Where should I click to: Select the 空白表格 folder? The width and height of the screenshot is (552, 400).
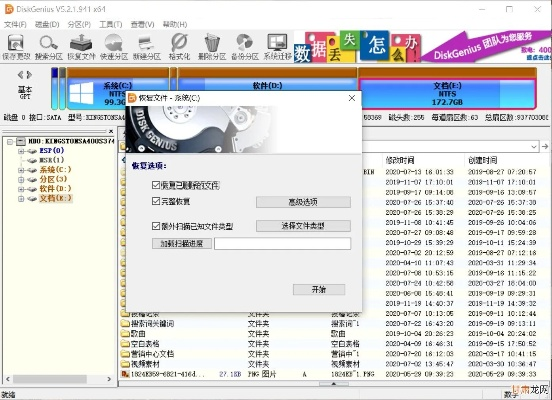pyautogui.click(x=145, y=343)
